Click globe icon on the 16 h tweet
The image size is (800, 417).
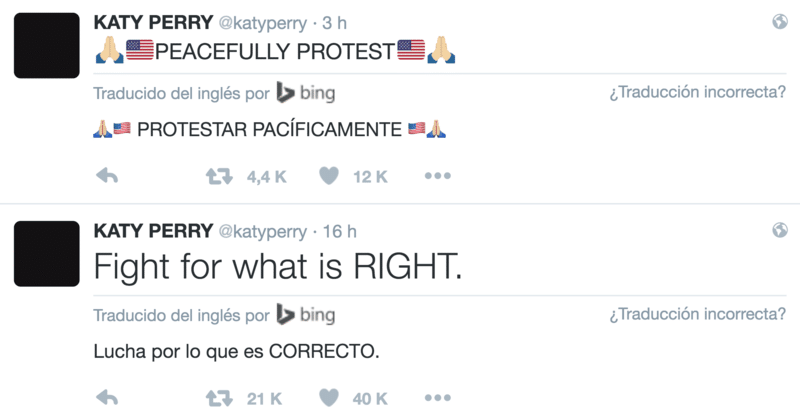pyautogui.click(x=780, y=230)
